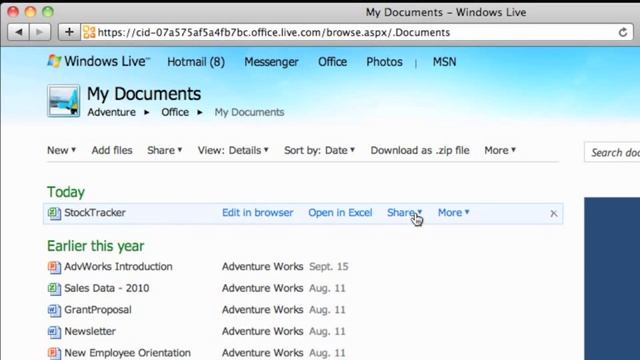
Task: Click the StockTracker Excel file icon
Action: pyautogui.click(x=54, y=213)
